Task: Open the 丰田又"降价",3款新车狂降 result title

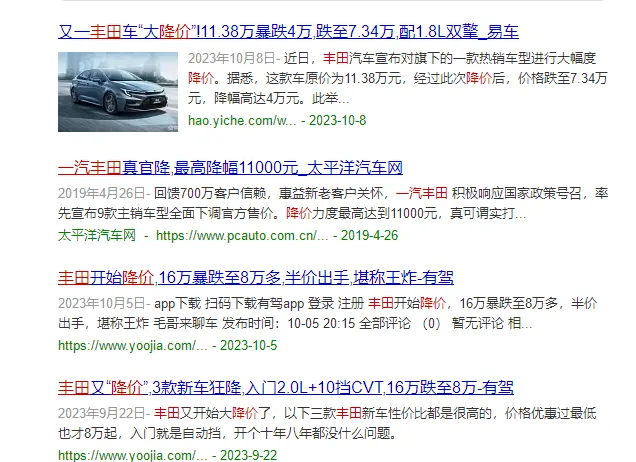Action: 286,388
